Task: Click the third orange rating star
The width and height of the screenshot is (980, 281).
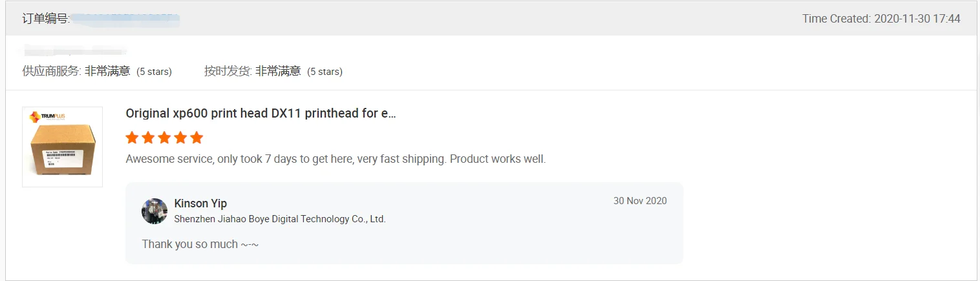Action: click(164, 138)
